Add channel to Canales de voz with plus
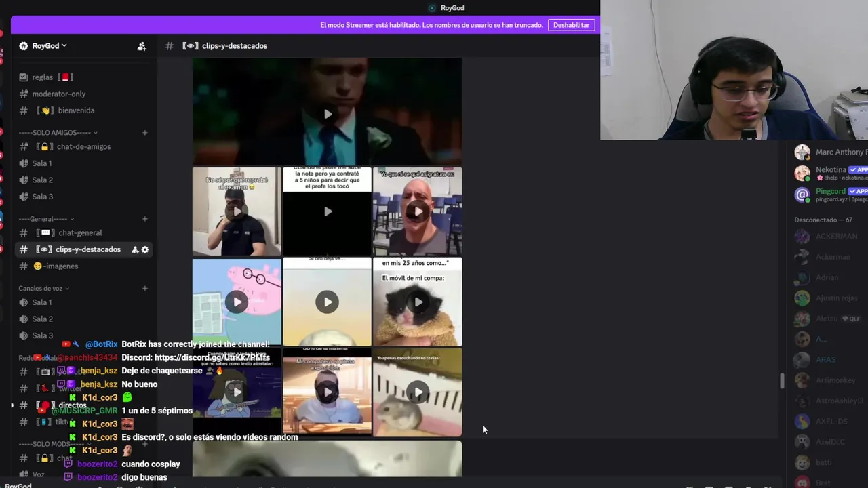 [x=144, y=289]
